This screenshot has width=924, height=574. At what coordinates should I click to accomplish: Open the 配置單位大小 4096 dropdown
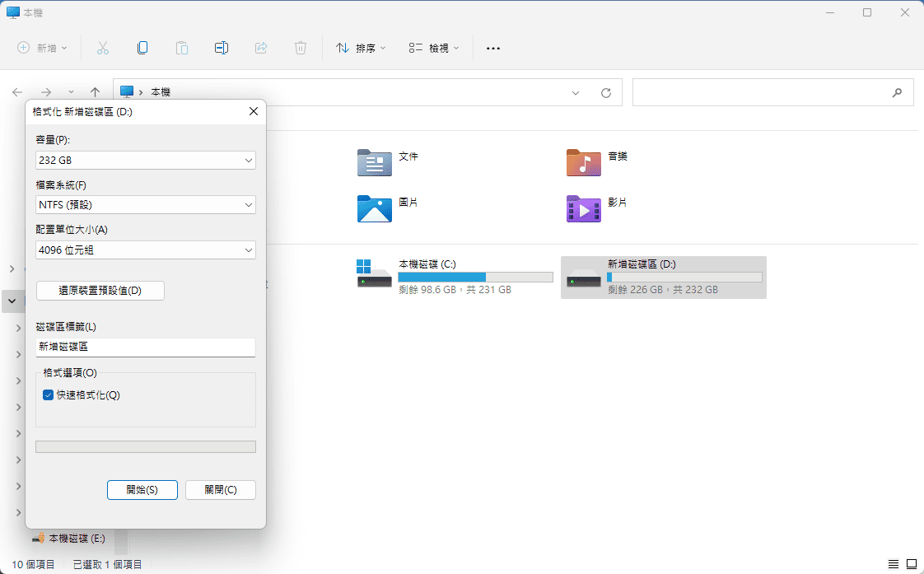tap(146, 250)
